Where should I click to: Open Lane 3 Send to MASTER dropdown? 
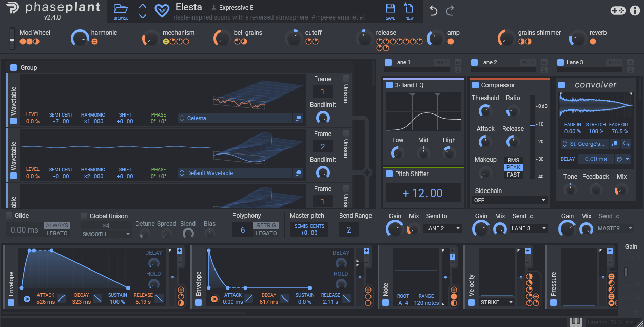tap(615, 228)
